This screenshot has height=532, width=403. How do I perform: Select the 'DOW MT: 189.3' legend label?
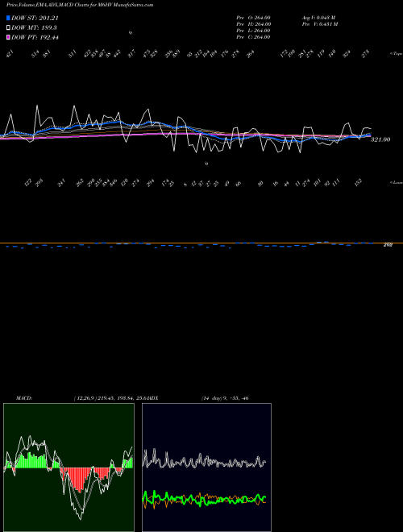click(x=34, y=28)
